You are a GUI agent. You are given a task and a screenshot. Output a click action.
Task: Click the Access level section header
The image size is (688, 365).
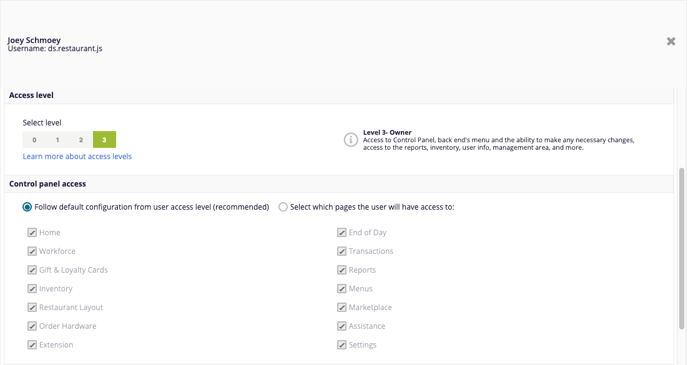click(339, 95)
